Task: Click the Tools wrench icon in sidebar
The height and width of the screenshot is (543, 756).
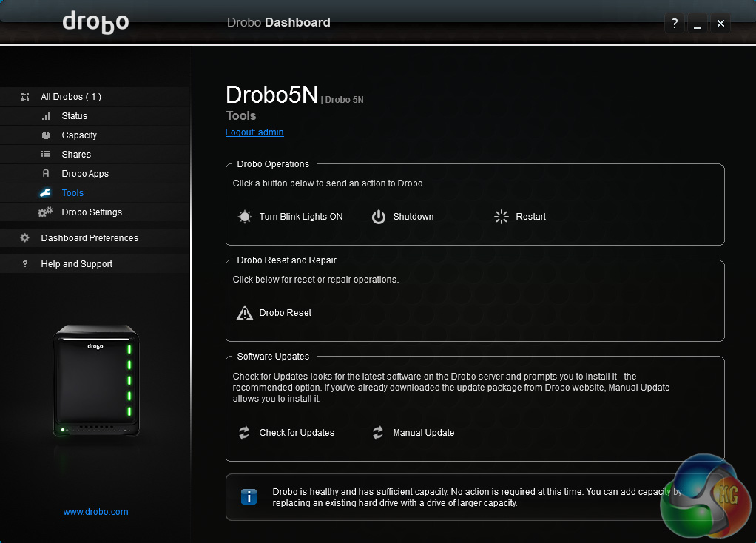Action: coord(46,193)
